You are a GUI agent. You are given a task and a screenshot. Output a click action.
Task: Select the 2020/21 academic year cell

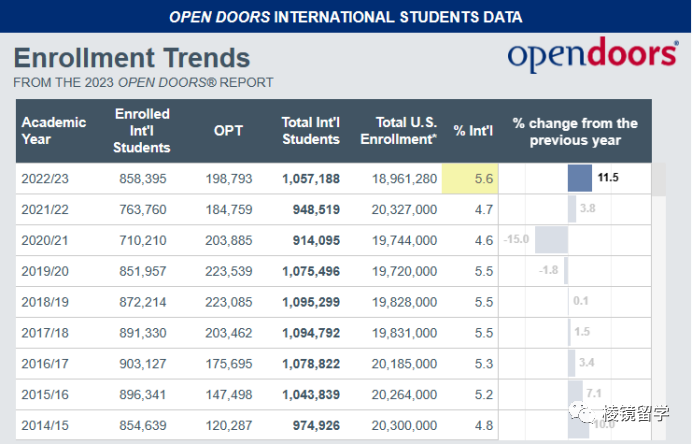pyautogui.click(x=45, y=241)
